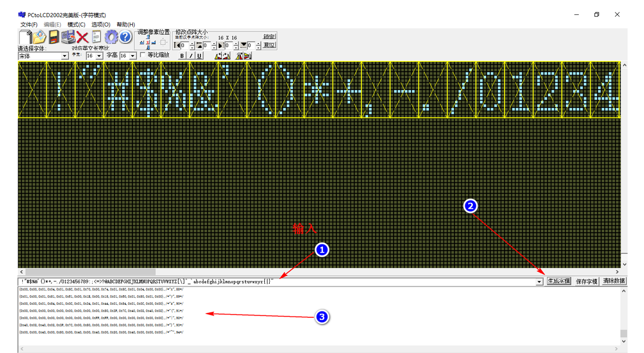Click the right-edge matrix resize icon

221,46
